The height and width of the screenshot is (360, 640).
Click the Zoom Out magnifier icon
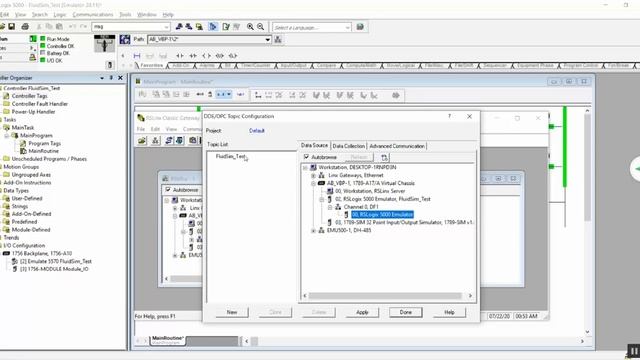tap(260, 27)
